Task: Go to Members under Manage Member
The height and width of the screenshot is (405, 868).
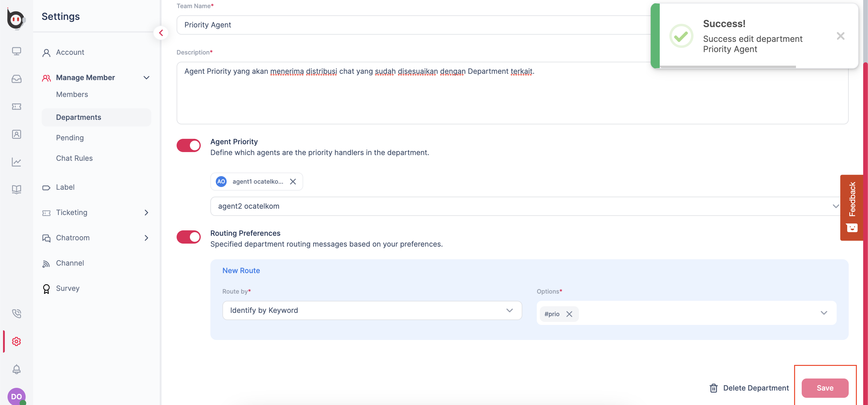Action: 72,95
